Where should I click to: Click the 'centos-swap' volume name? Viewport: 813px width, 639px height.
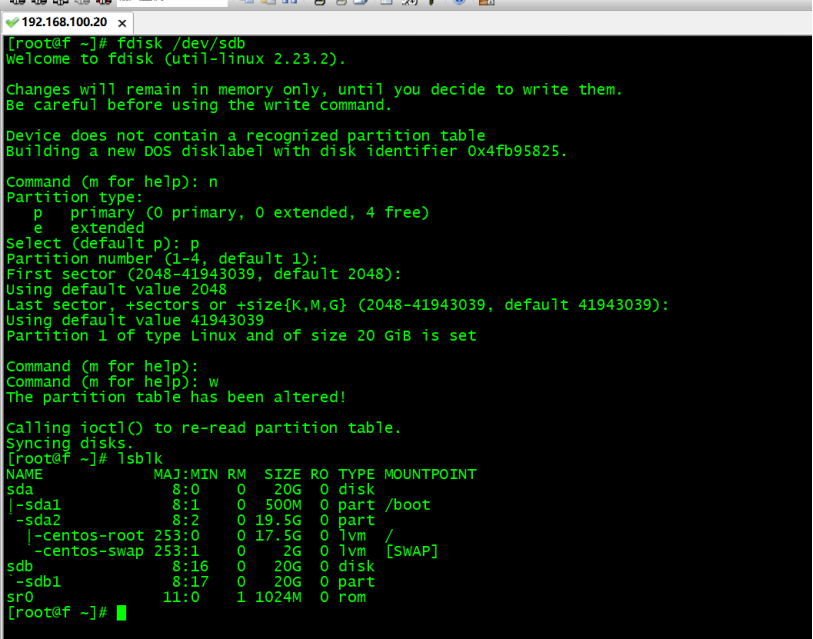pyautogui.click(x=93, y=551)
